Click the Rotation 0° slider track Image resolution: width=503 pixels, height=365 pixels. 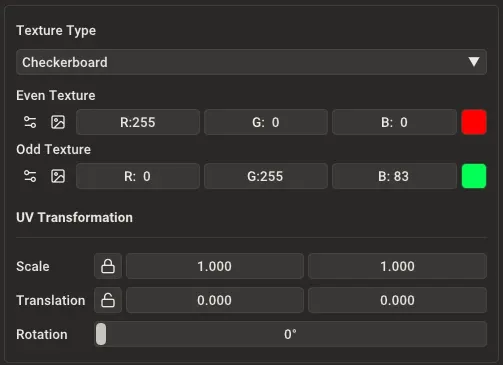click(x=290, y=334)
